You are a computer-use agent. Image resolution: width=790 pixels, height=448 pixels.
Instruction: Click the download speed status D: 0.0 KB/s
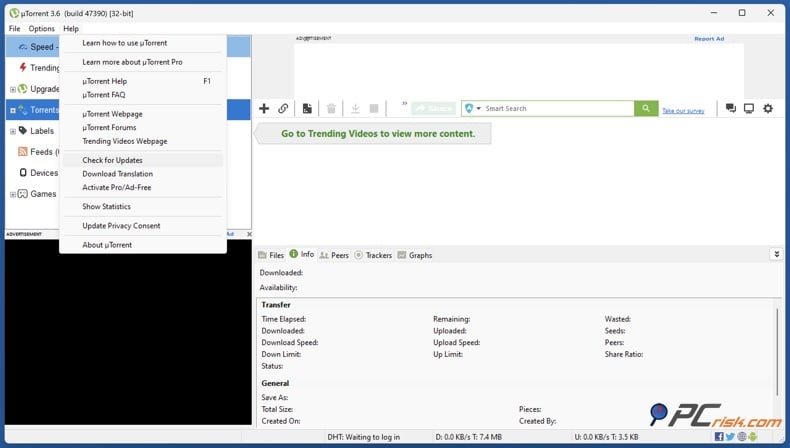click(469, 437)
